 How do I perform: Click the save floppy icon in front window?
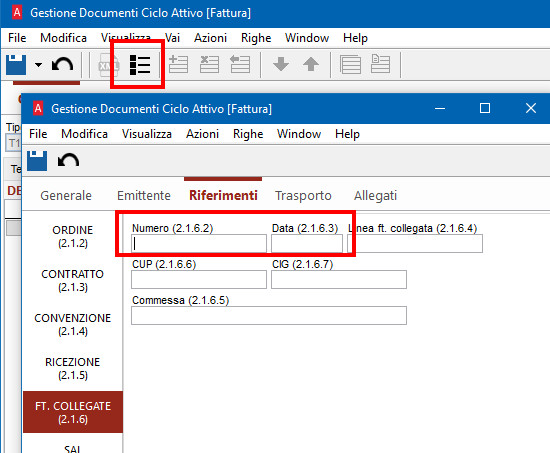[x=37, y=161]
